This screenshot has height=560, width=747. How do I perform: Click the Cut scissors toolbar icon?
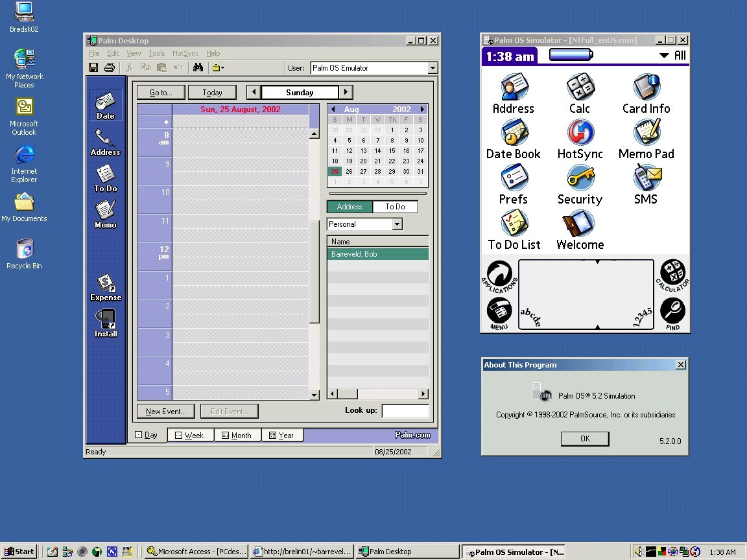[129, 67]
